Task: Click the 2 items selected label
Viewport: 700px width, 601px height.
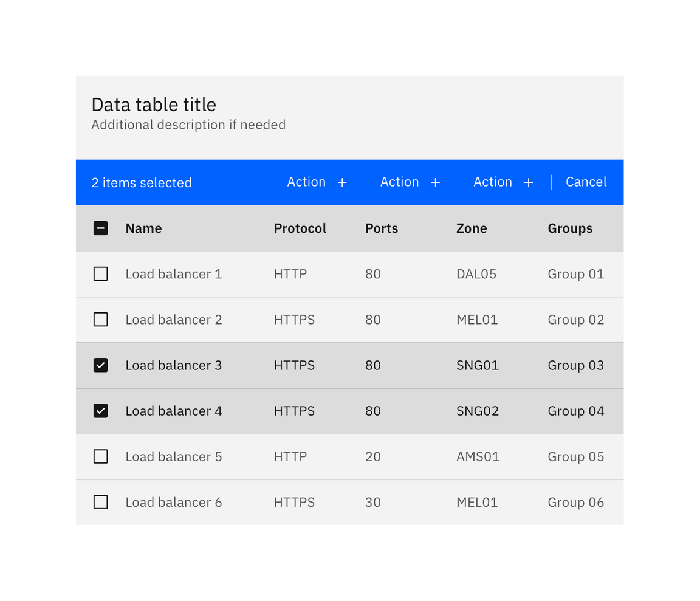Action: pos(142,182)
